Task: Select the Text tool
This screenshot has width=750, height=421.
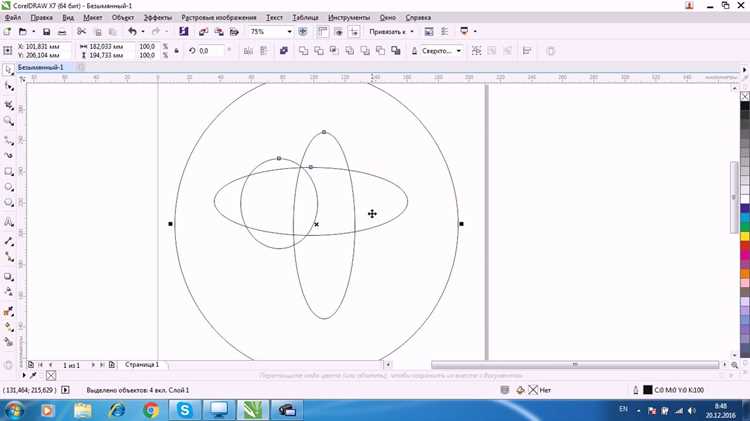Action: pos(8,222)
